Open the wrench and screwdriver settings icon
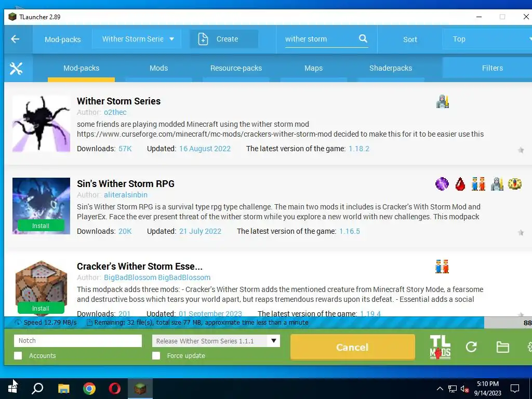 16,69
